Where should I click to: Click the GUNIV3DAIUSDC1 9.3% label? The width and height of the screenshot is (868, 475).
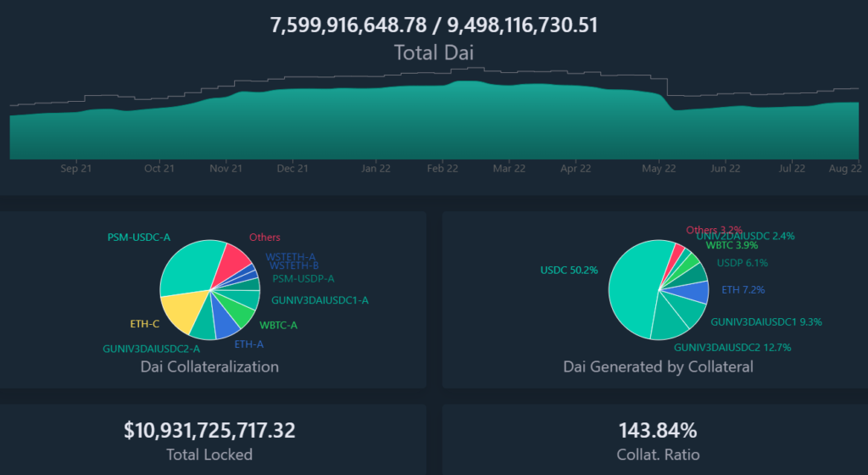tap(766, 322)
